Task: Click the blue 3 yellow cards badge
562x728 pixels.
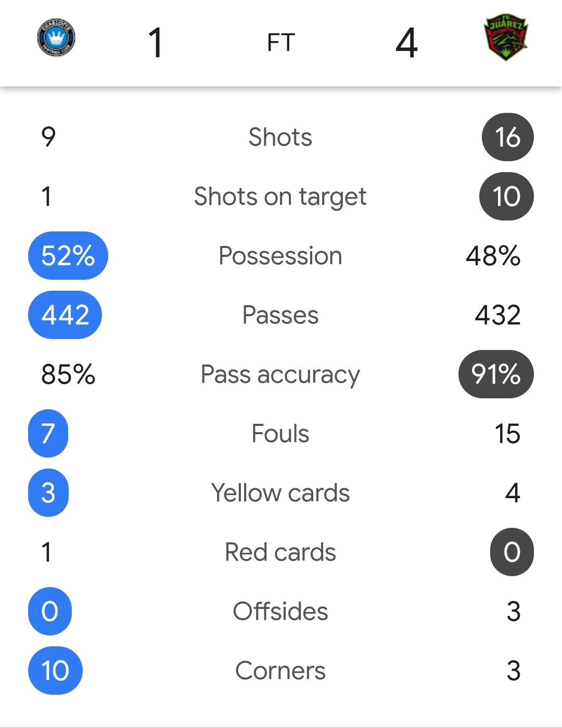Action: click(x=48, y=493)
